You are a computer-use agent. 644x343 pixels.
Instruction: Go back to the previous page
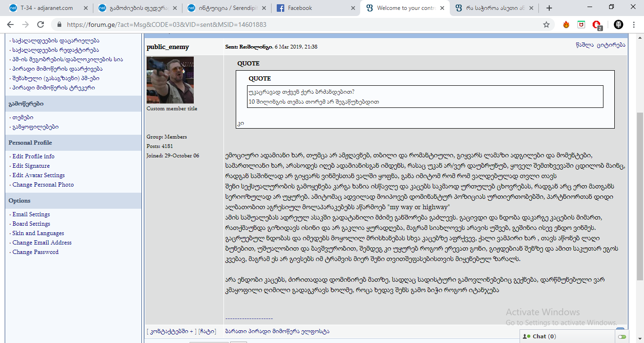(10, 24)
